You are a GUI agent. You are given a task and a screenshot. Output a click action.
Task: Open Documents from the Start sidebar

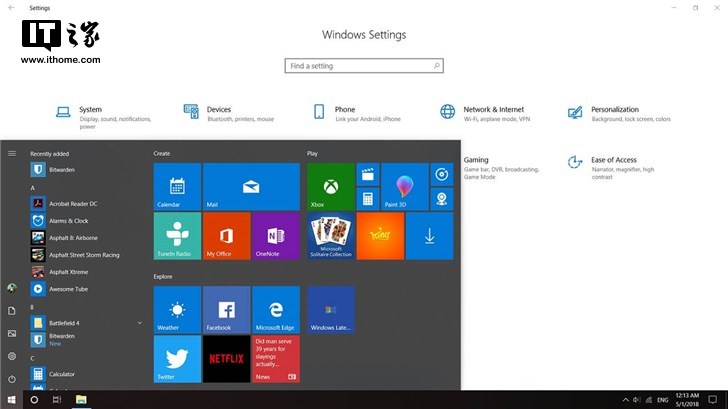[x=12, y=311]
